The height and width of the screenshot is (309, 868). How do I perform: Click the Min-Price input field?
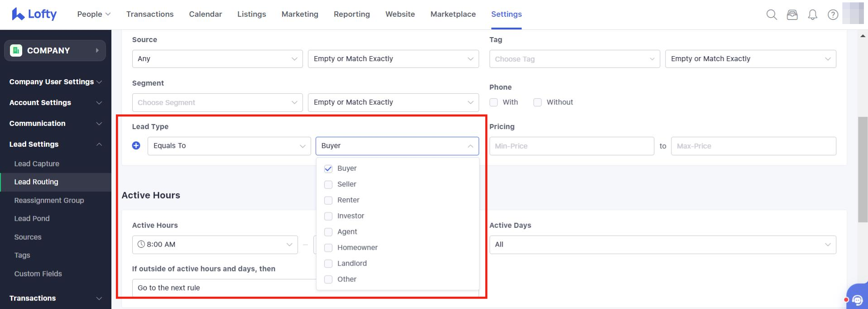coord(571,146)
